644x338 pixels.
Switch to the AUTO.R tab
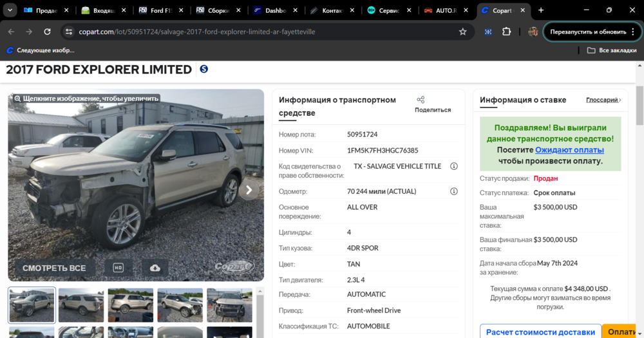click(440, 11)
